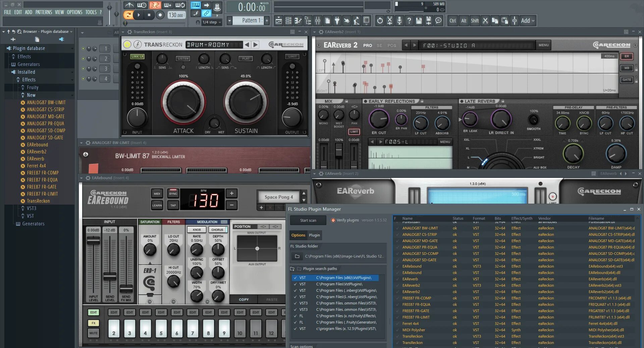Click the plus button beside BPM in EARebound
The image size is (644, 348).
231,193
